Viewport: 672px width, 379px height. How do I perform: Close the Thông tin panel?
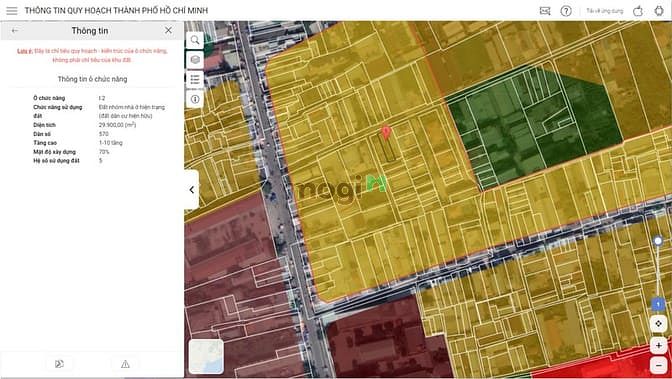click(168, 30)
